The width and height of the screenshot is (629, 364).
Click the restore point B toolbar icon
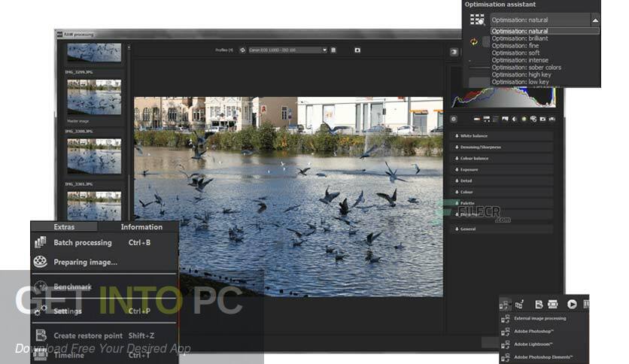539,305
